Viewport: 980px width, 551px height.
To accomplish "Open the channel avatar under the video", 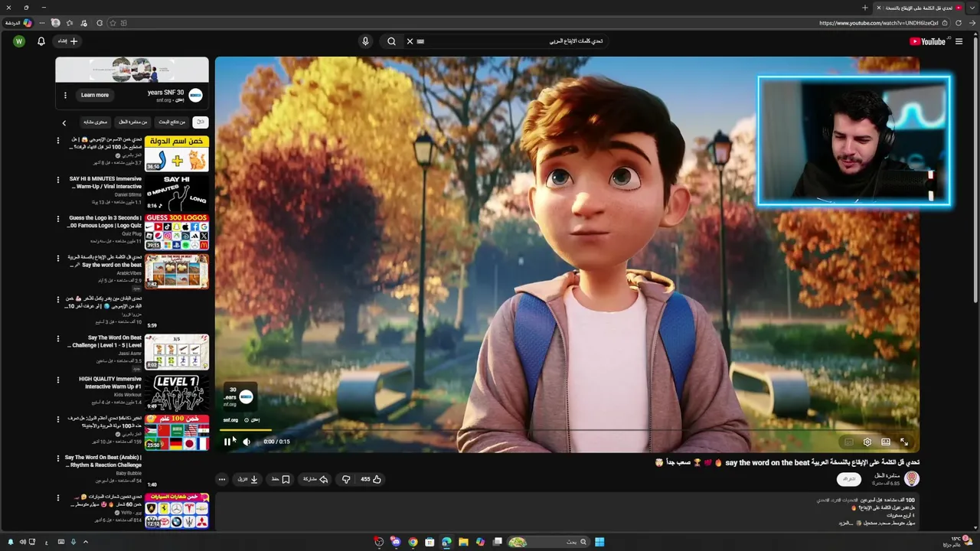I will tap(911, 479).
